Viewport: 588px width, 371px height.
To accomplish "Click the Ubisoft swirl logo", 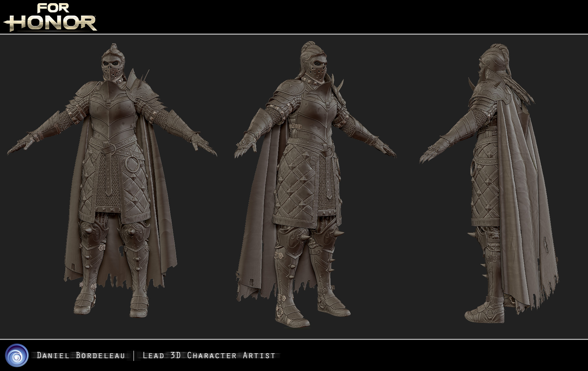I will 17,355.
